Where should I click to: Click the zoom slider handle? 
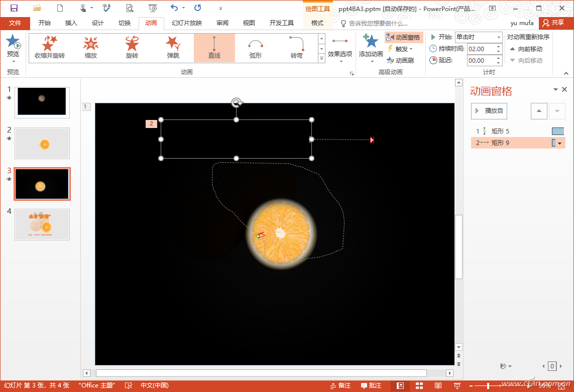(x=488, y=385)
